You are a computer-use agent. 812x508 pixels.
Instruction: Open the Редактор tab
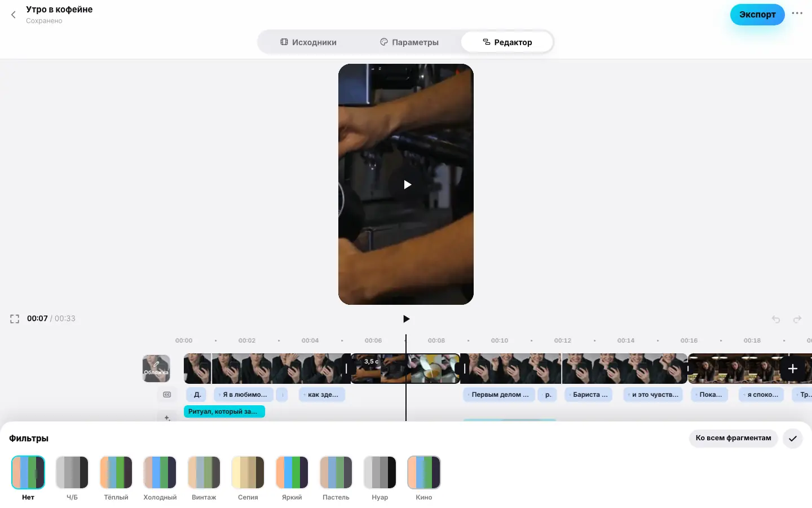click(507, 42)
